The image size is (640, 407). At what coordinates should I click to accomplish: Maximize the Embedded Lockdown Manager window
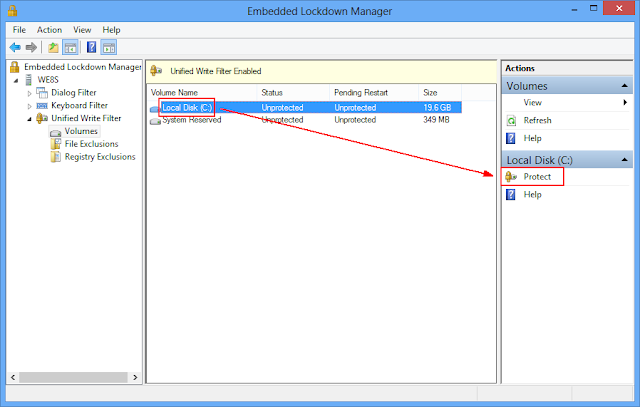(x=593, y=9)
